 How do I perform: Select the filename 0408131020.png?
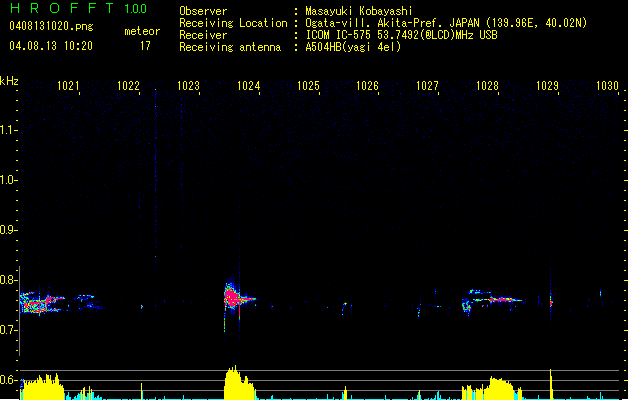click(x=51, y=26)
